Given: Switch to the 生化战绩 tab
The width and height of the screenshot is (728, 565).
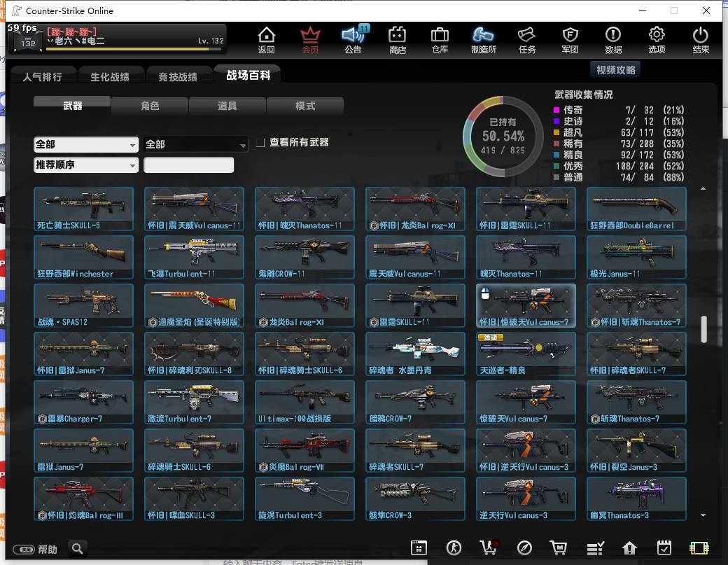Looking at the screenshot, I should [x=110, y=76].
